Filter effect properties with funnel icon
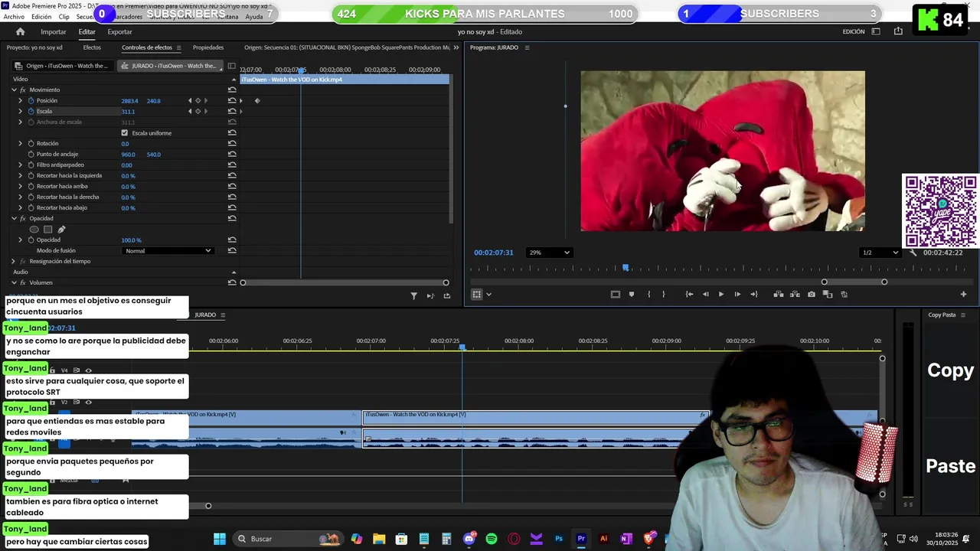The width and height of the screenshot is (980, 551). coord(414,295)
